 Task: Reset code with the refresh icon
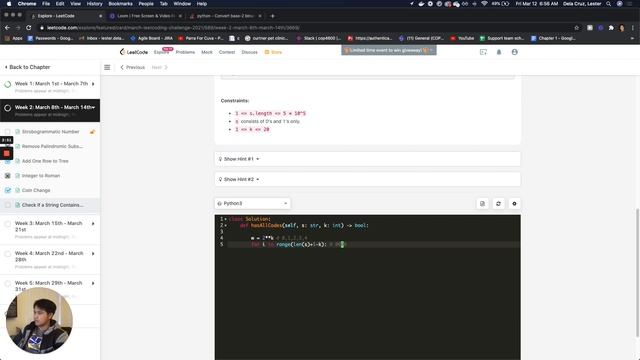pyautogui.click(x=498, y=203)
